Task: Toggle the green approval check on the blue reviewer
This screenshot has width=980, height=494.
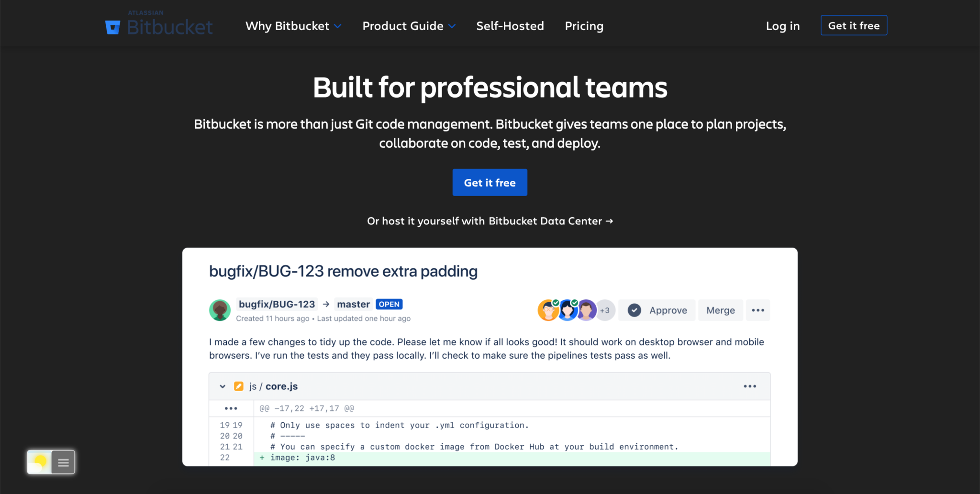Action: click(574, 303)
